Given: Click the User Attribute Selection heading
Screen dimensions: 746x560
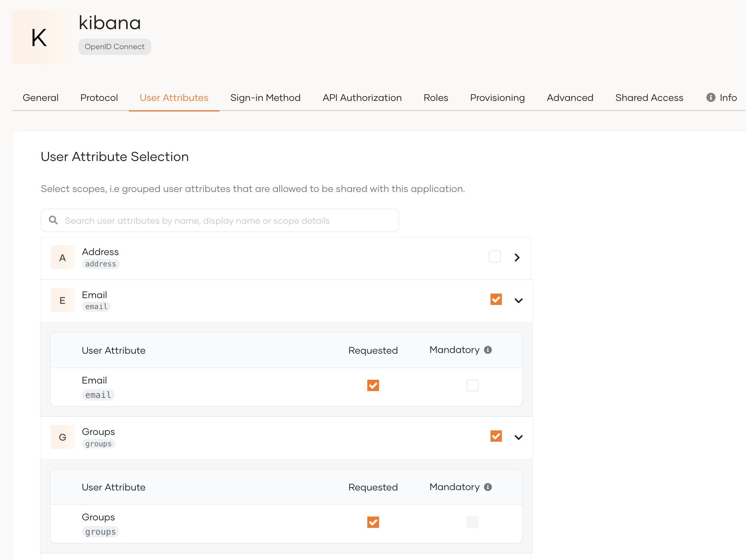Looking at the screenshot, I should pyautogui.click(x=115, y=156).
